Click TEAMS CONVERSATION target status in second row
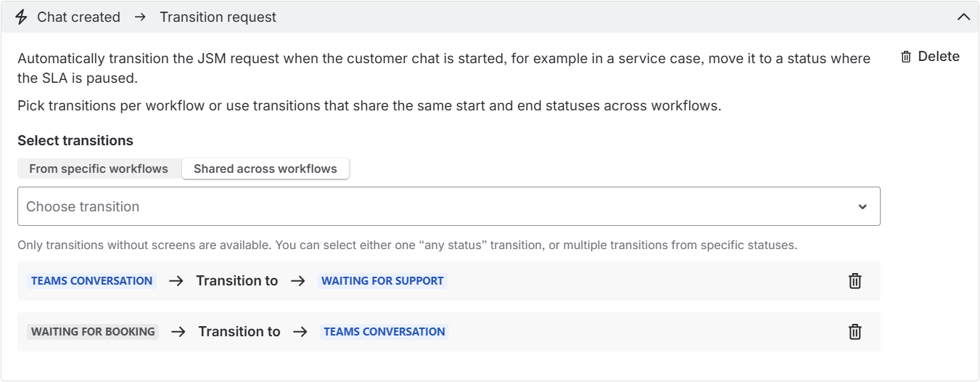 (x=384, y=332)
